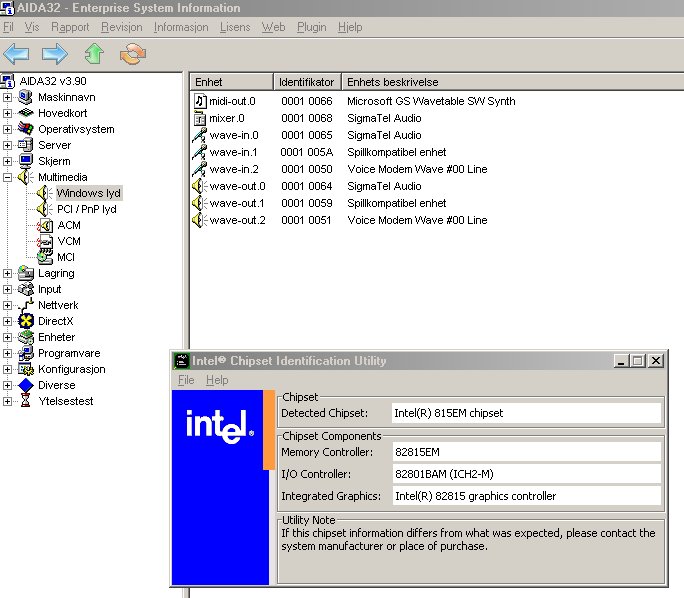Open the Informasjon menu
This screenshot has width=684, height=598.
click(x=181, y=27)
